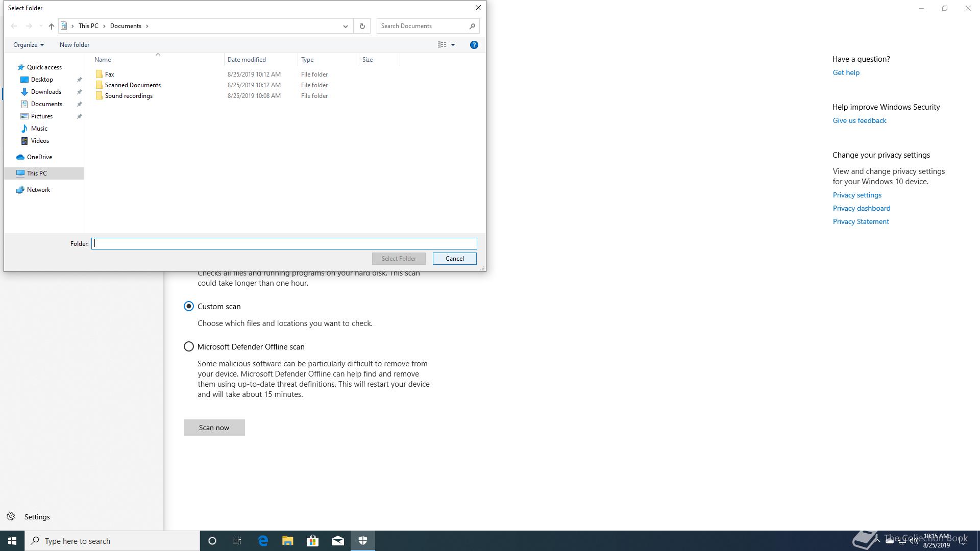This screenshot has width=980, height=551.
Task: Expand the view options dropdown arrow
Action: click(453, 45)
